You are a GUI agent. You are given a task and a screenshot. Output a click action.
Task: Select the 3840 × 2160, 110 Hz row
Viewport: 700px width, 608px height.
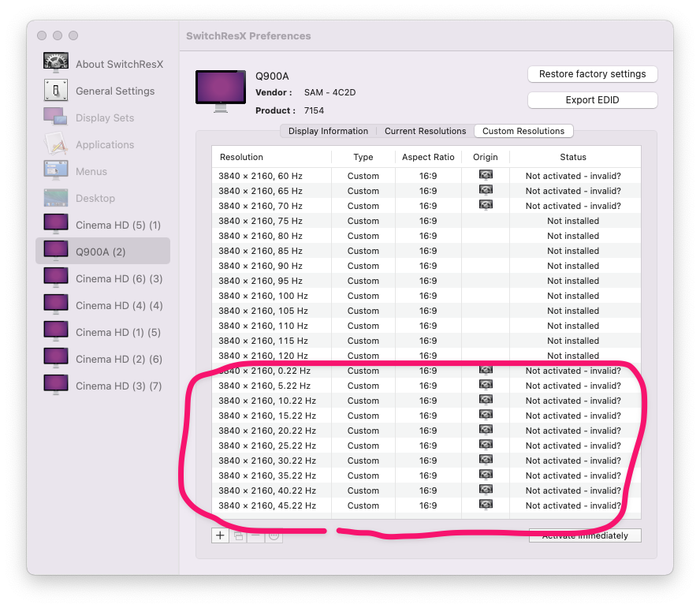(426, 326)
